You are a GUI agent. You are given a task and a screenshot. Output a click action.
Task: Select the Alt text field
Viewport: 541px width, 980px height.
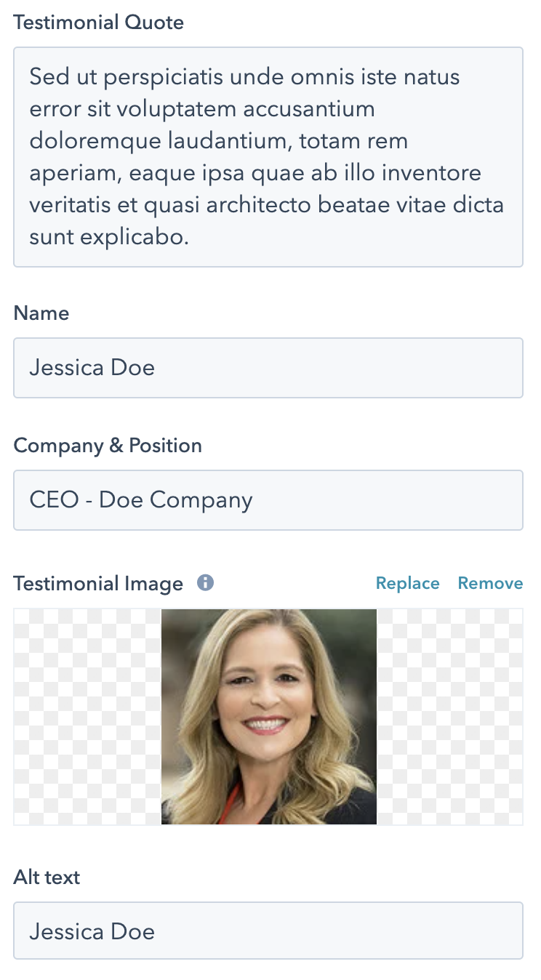[x=268, y=931]
